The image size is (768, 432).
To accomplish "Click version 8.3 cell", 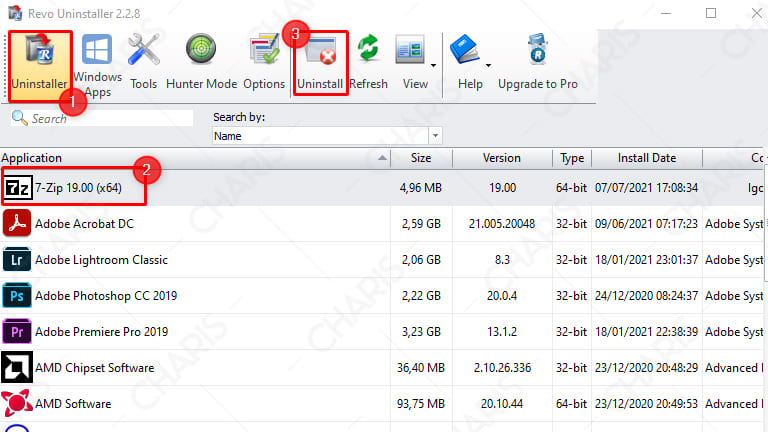I will 502,260.
